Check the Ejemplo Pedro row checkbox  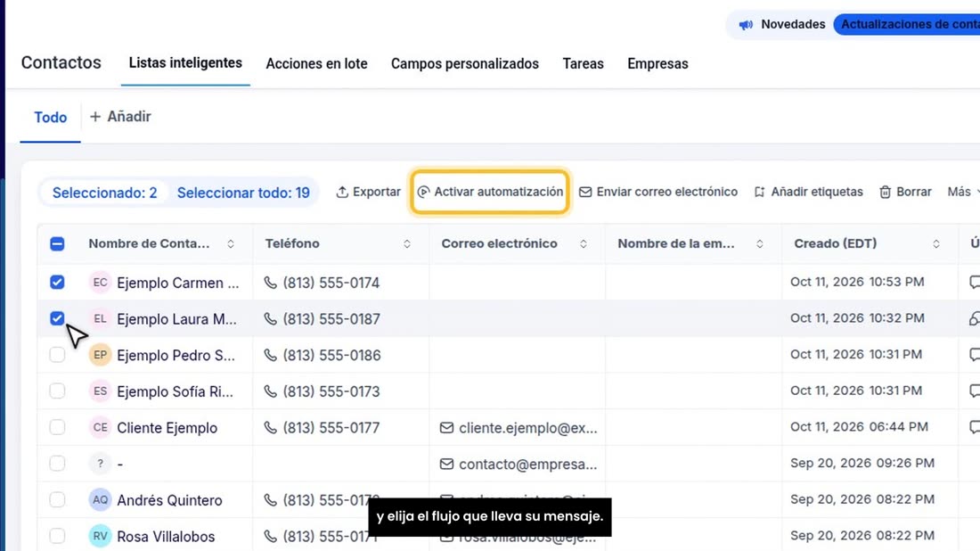(57, 355)
